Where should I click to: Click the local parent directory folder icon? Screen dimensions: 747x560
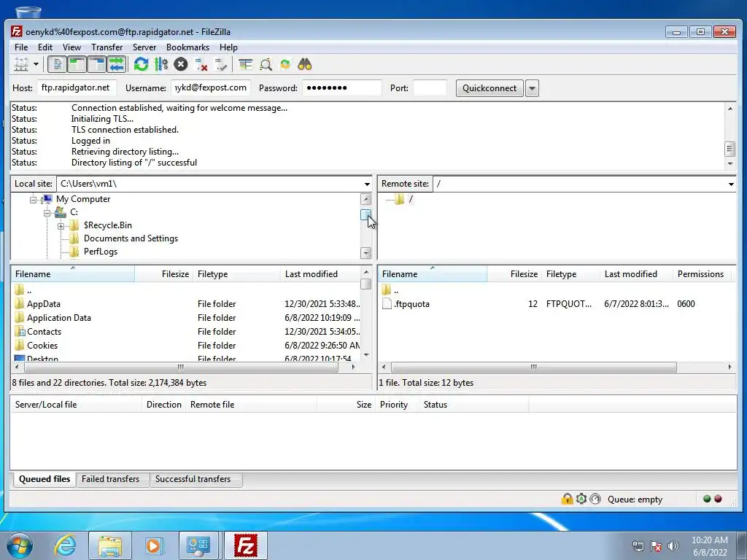[19, 289]
